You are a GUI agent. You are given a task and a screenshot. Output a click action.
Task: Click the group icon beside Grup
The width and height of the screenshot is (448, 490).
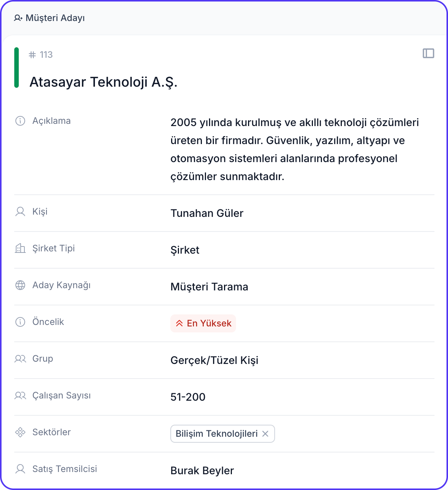pos(20,359)
